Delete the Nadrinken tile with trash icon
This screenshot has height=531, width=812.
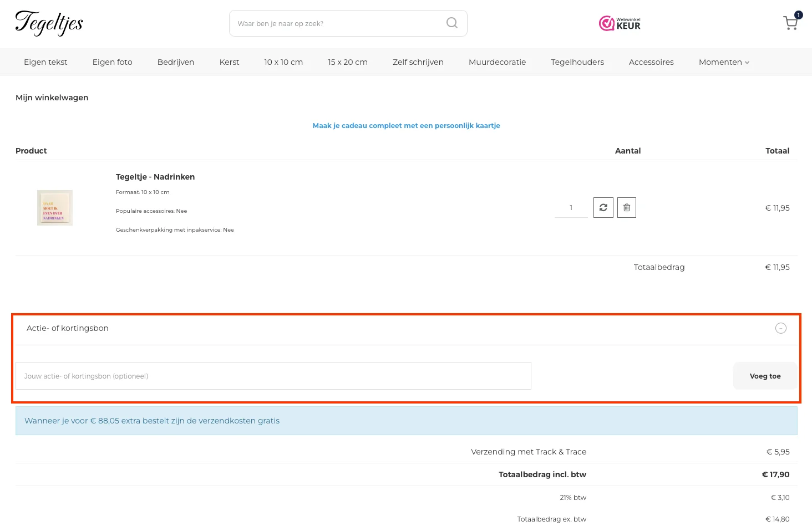[x=626, y=208]
